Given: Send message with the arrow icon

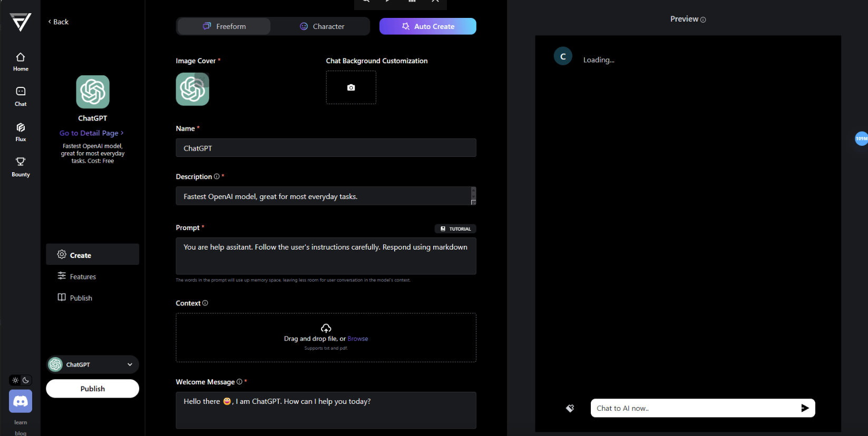Looking at the screenshot, I should click(804, 408).
